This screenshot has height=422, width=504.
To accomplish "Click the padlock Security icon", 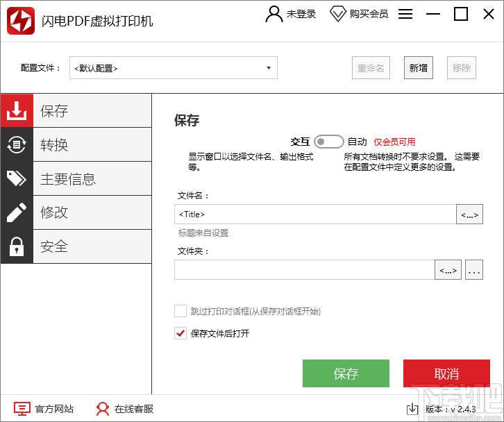I will [x=17, y=246].
